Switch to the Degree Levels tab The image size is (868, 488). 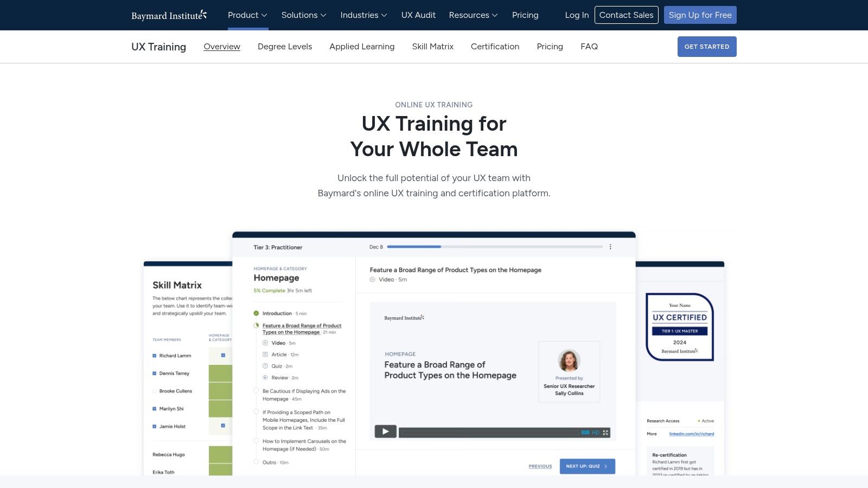285,47
